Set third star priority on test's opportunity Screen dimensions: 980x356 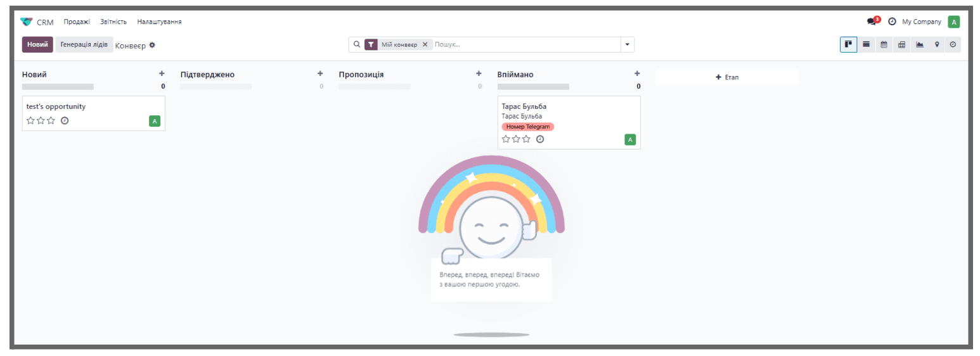(51, 120)
